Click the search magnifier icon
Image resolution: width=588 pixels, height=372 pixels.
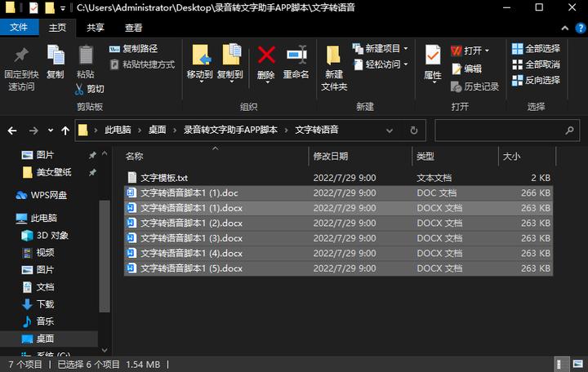[569, 131]
